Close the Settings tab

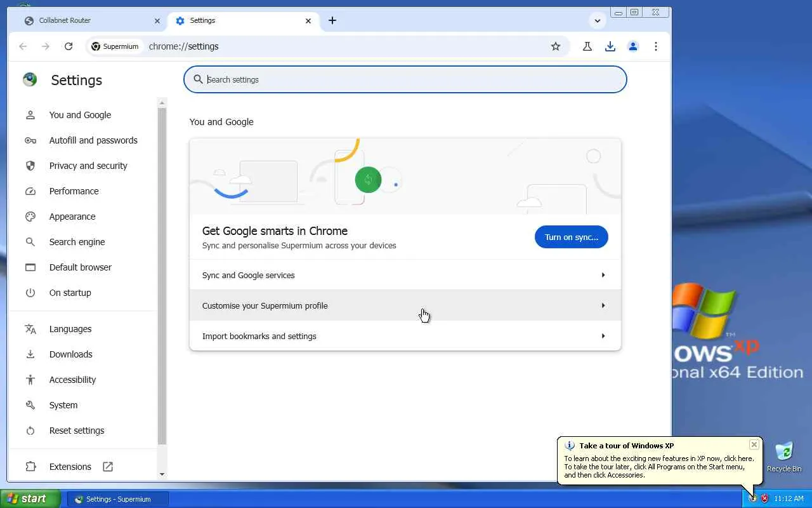[x=308, y=21]
